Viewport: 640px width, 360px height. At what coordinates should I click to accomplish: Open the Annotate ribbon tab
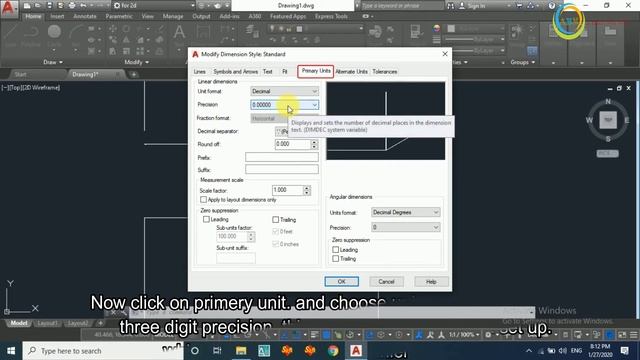pos(84,17)
